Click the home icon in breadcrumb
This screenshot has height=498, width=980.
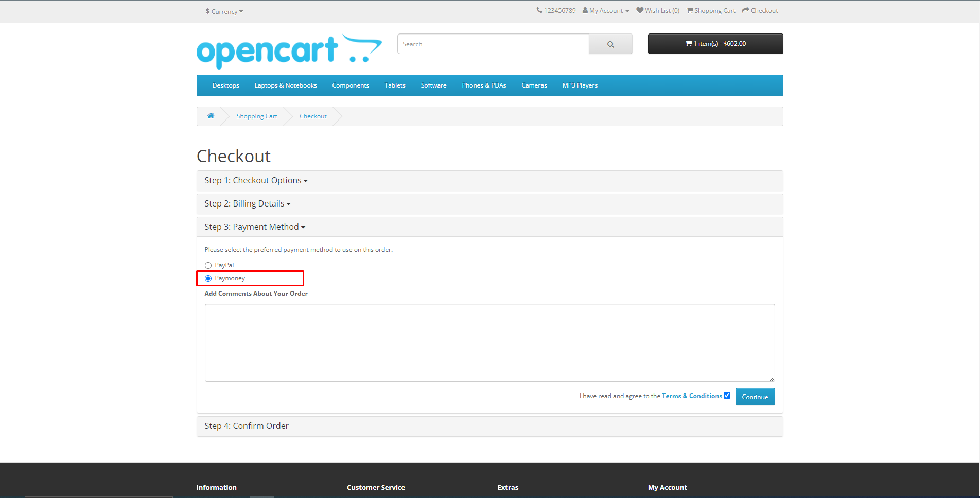point(211,116)
